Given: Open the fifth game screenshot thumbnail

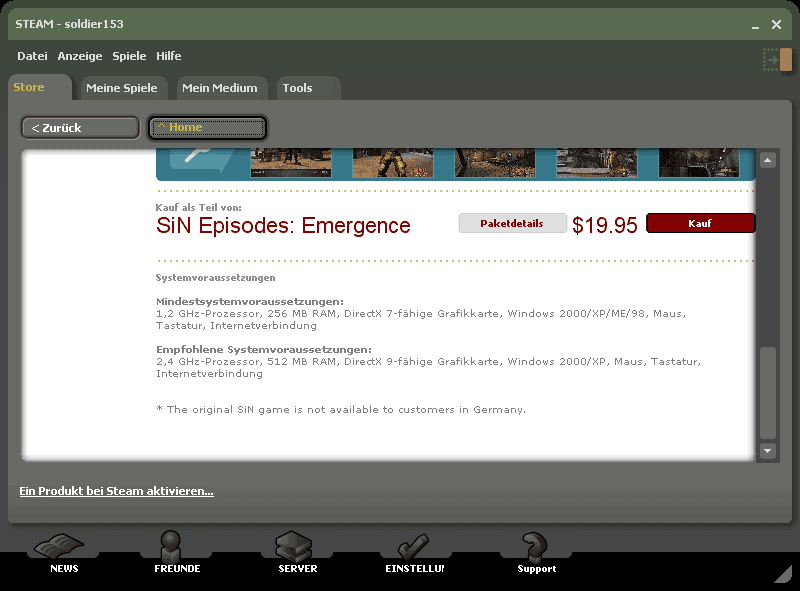Looking at the screenshot, I should click(699, 162).
